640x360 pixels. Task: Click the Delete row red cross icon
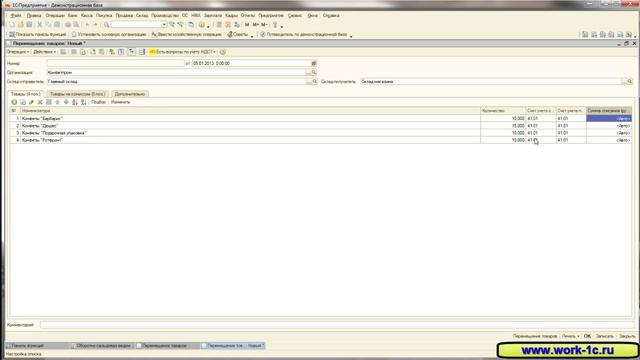40,102
